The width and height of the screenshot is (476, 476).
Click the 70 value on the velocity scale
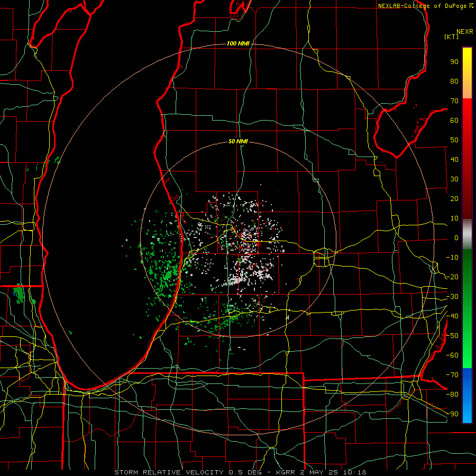click(454, 101)
